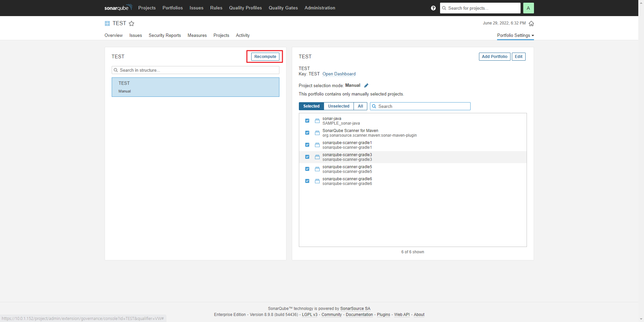This screenshot has width=644, height=322.
Task: Open the Rules top menu
Action: 216,8
